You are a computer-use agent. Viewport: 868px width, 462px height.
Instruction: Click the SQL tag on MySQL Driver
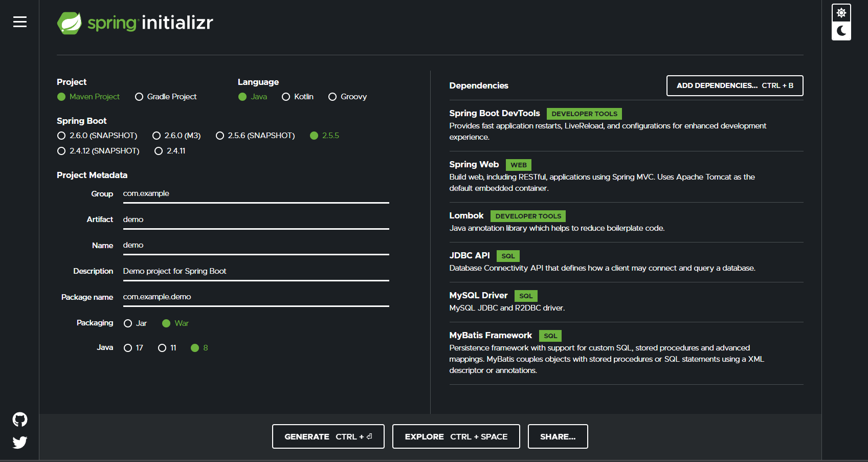[526, 296]
